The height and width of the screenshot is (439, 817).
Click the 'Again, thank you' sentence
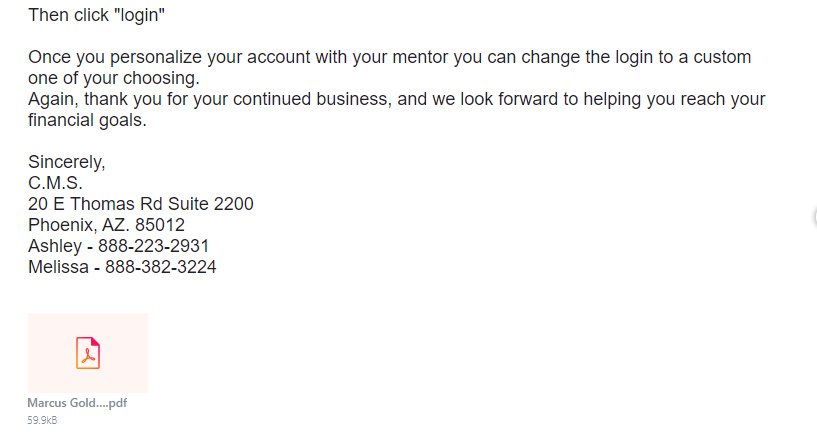click(x=397, y=98)
